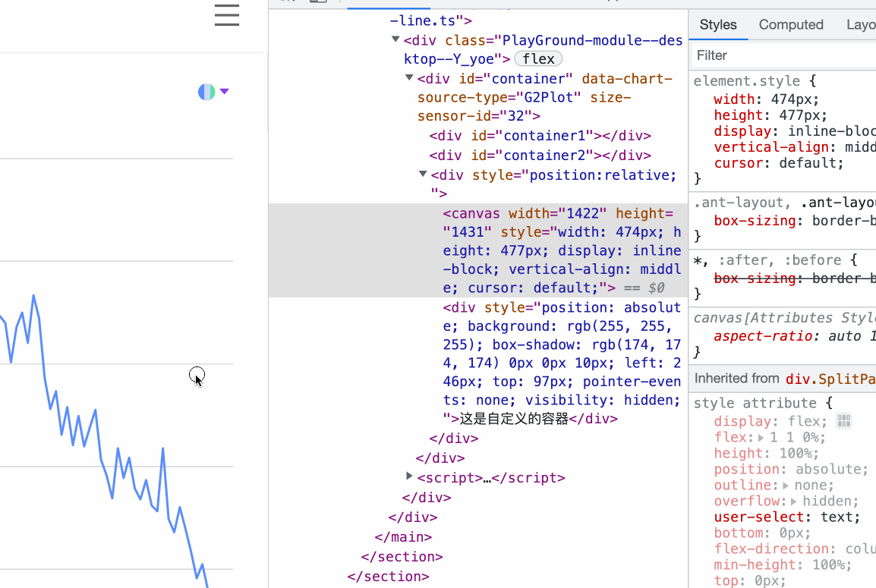876x588 pixels.
Task: Click the aspect-ratio property in canvas attributes
Action: pyautogui.click(x=763, y=336)
